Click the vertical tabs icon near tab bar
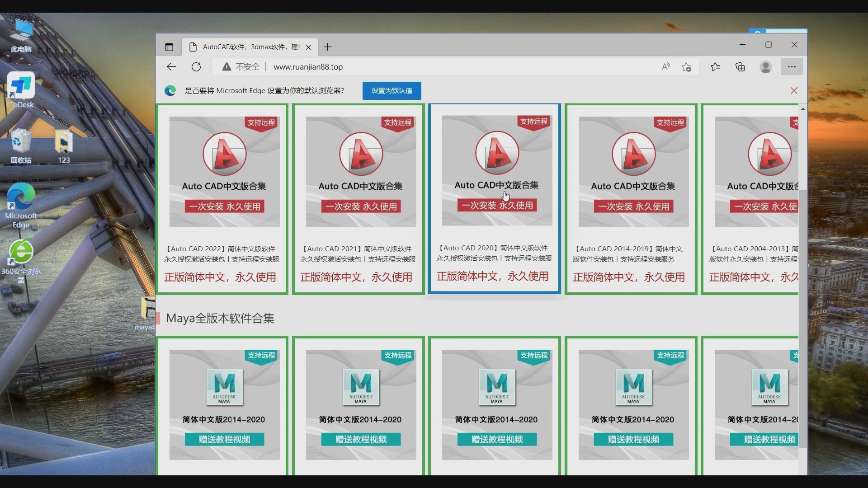The image size is (868, 488). tap(170, 47)
